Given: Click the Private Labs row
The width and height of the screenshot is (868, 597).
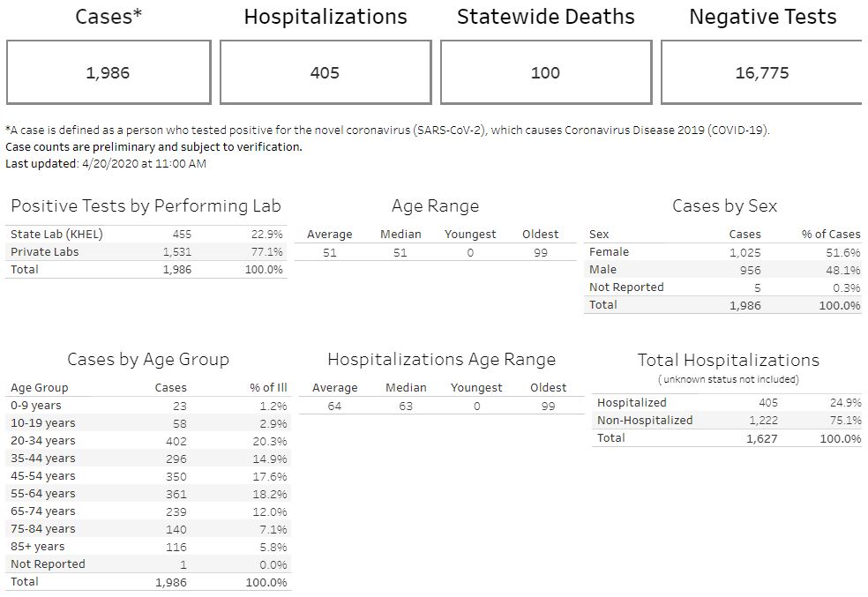Looking at the screenshot, I should [146, 252].
